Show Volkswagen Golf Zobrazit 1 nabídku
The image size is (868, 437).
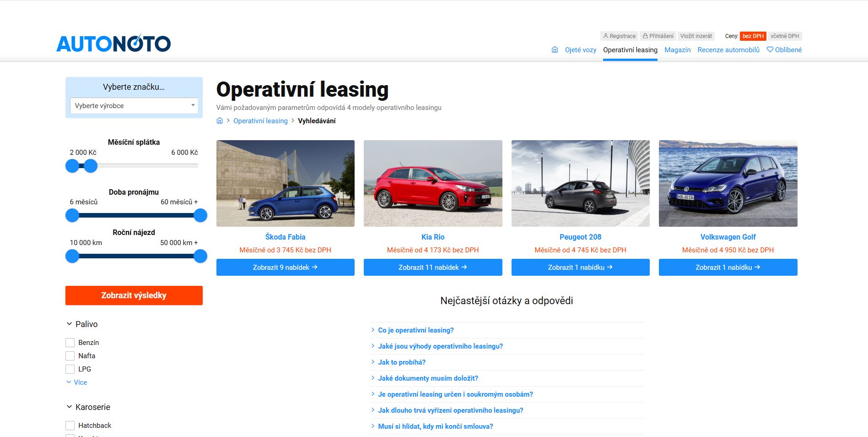[728, 267]
